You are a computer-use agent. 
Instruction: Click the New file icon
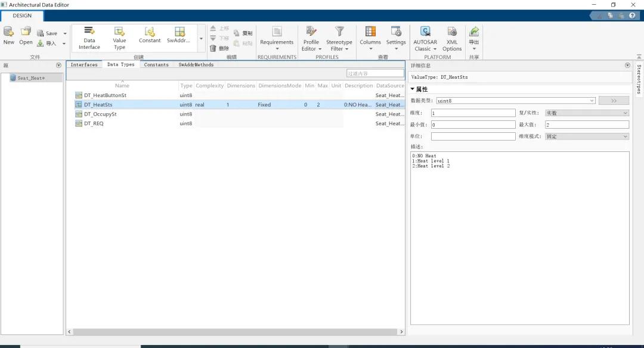tap(8, 32)
